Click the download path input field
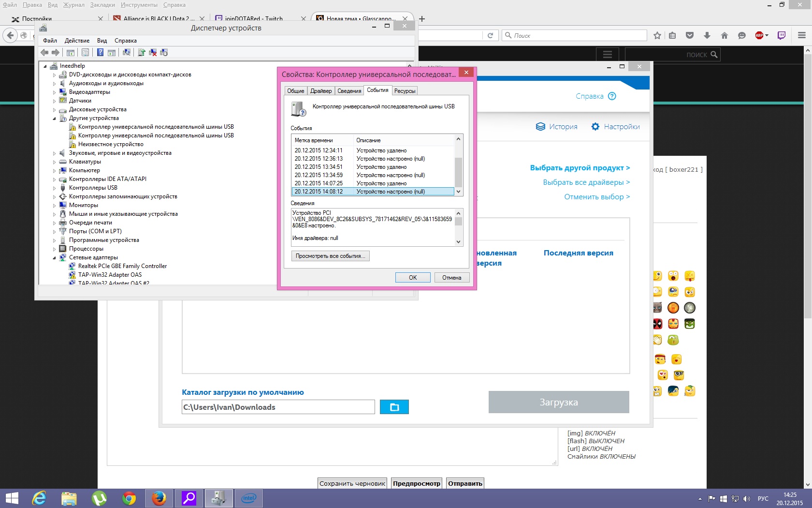 coord(278,407)
